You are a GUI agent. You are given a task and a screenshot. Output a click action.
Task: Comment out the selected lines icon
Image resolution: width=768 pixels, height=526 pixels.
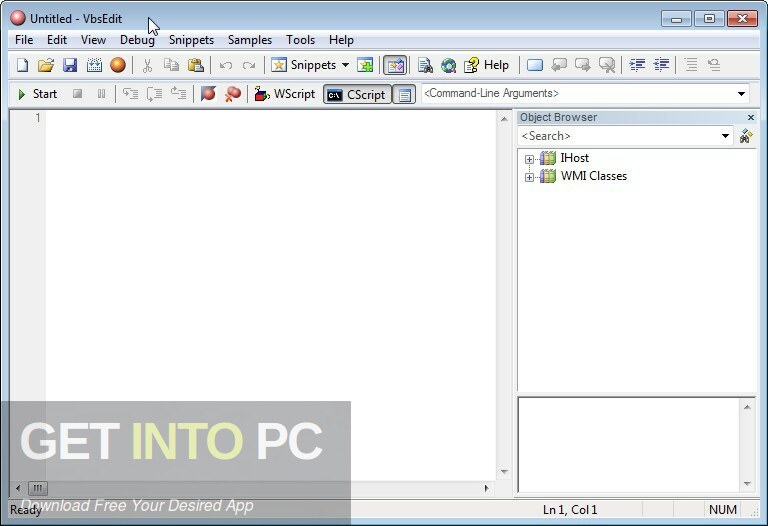(691, 65)
